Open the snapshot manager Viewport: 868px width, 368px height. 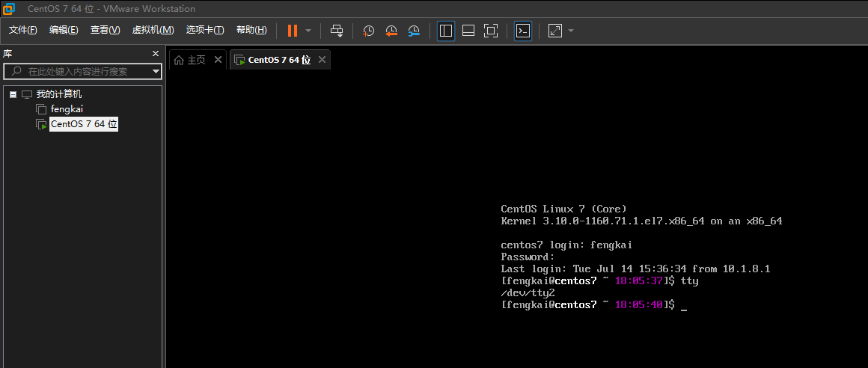click(x=414, y=31)
